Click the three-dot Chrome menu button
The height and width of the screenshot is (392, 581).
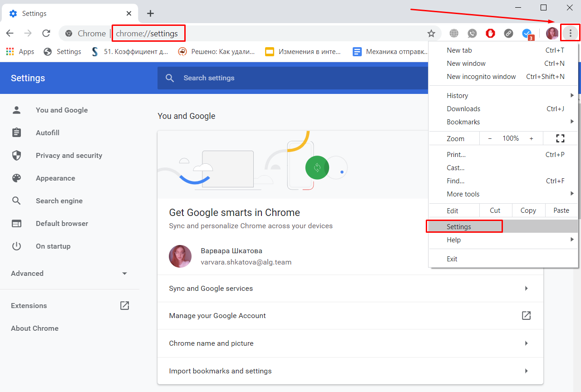[571, 33]
